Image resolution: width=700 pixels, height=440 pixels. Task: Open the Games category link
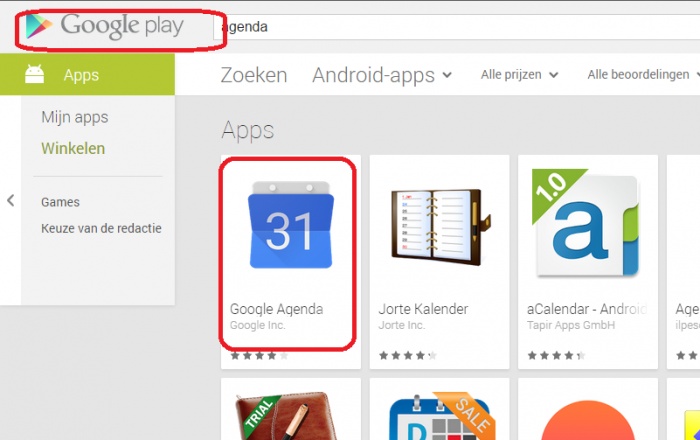click(x=60, y=202)
